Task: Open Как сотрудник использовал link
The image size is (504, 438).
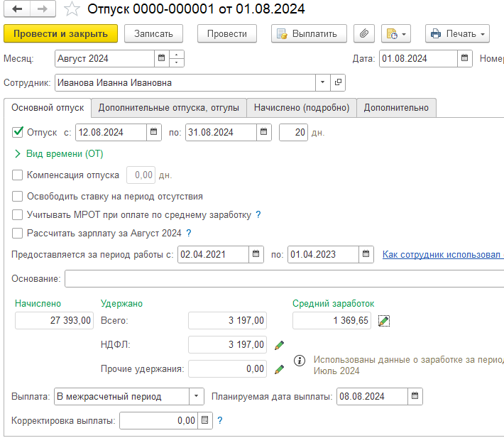Action: point(443,254)
